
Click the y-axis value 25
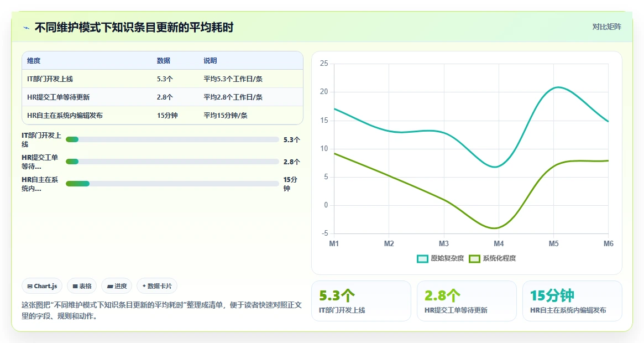[x=324, y=63]
